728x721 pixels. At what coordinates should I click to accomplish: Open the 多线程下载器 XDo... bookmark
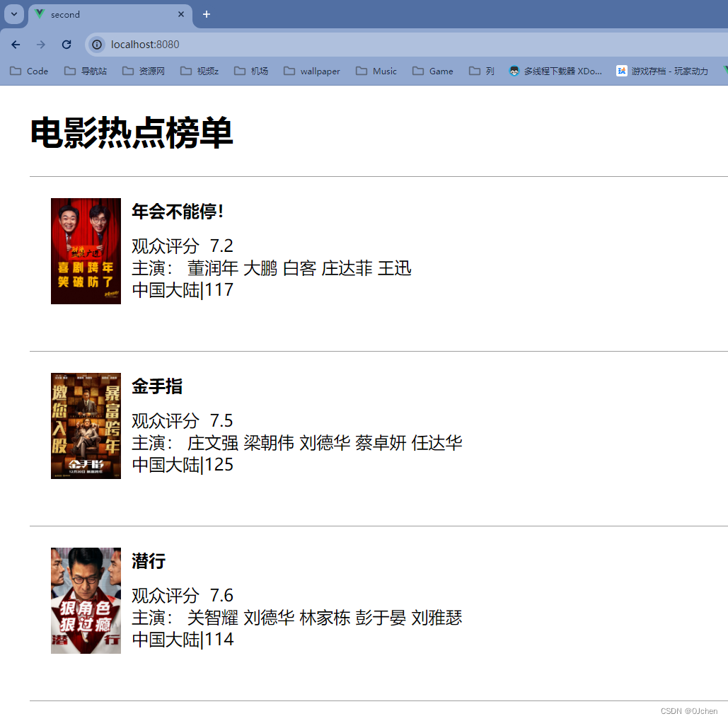[x=556, y=71]
